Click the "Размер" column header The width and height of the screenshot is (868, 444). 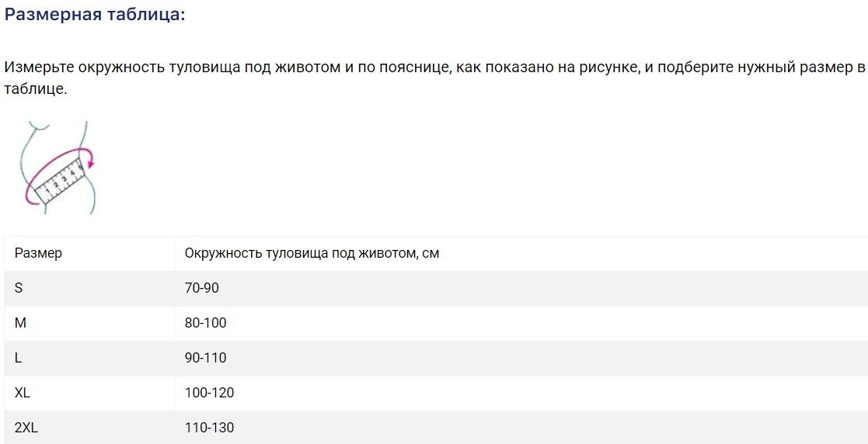pos(38,253)
